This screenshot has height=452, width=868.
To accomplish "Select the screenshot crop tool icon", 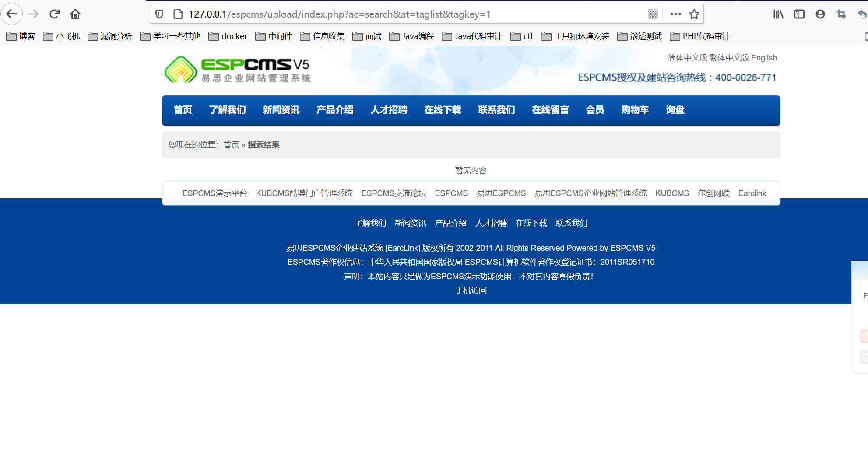I will coord(840,14).
